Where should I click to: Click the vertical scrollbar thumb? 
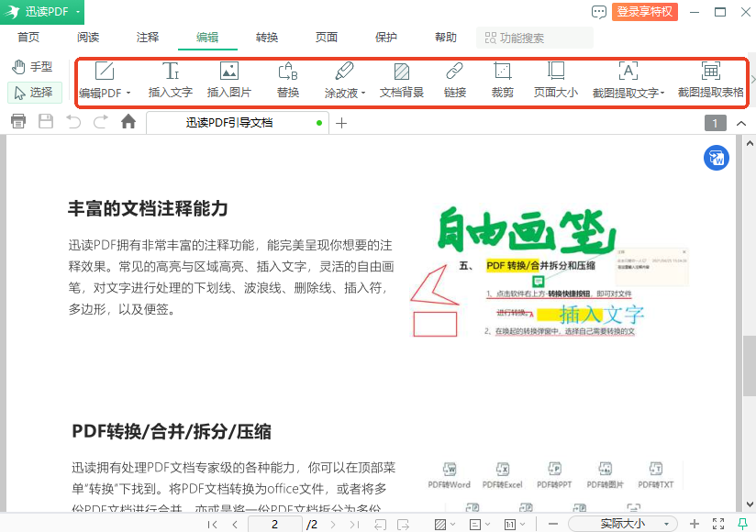(750, 365)
